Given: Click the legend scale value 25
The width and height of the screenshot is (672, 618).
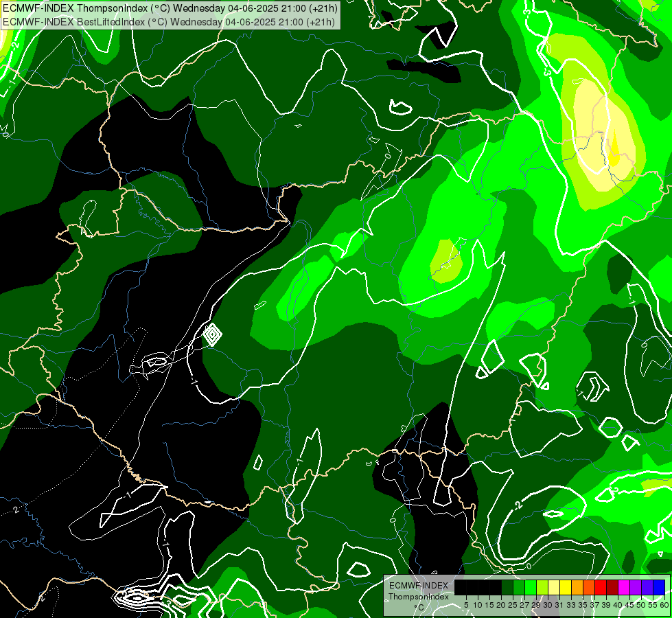Looking at the screenshot, I should 513,605.
